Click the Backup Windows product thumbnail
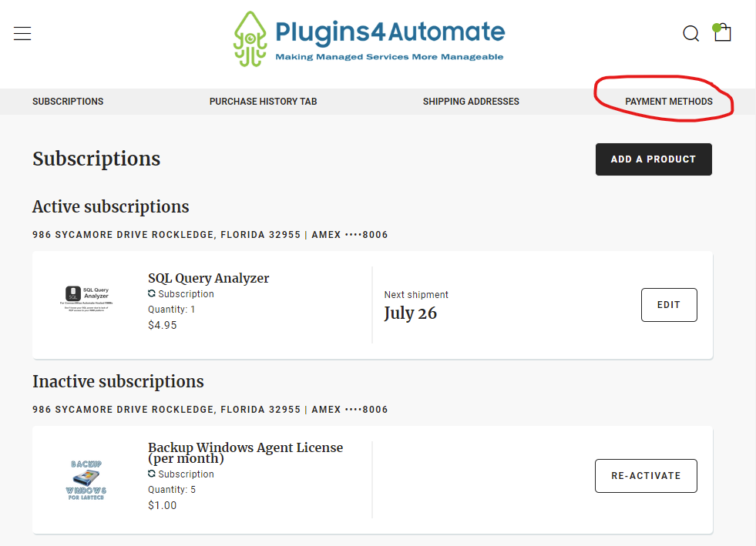 click(86, 480)
